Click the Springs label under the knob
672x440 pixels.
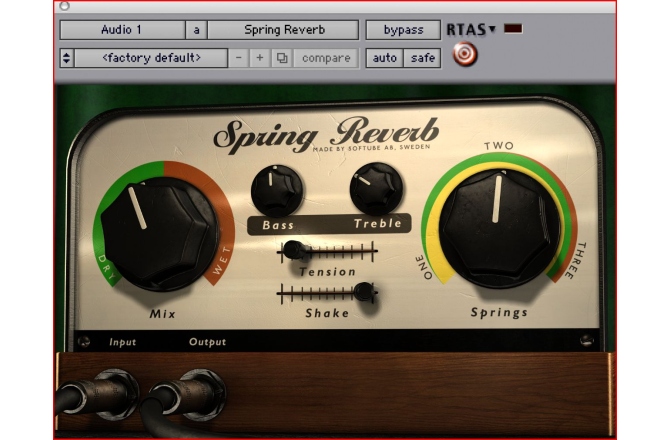click(x=499, y=313)
